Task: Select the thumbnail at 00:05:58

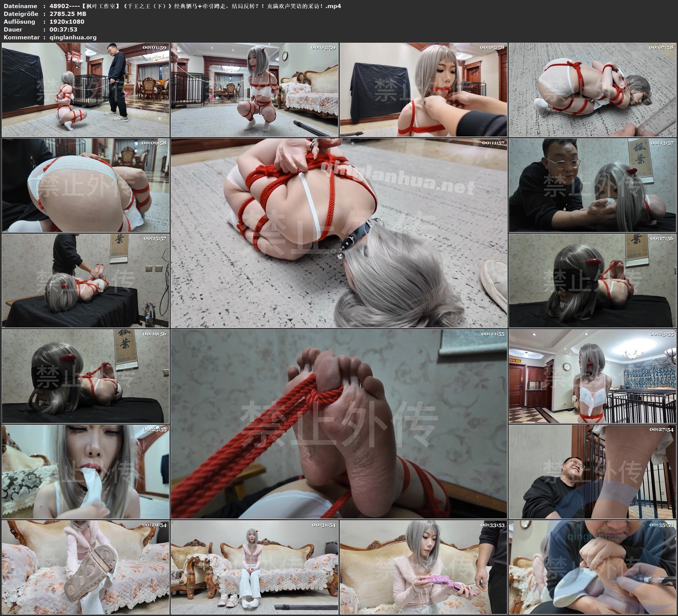Action: pos(424,89)
